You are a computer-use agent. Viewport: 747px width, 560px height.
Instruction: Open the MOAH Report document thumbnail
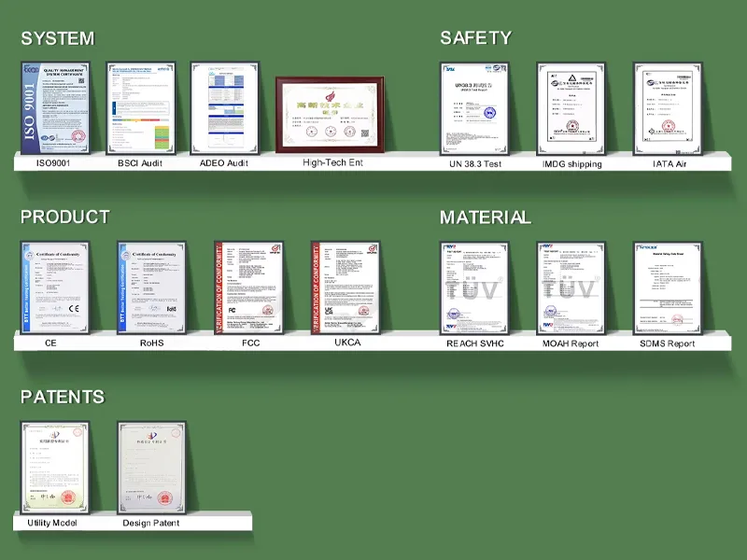[x=571, y=288]
